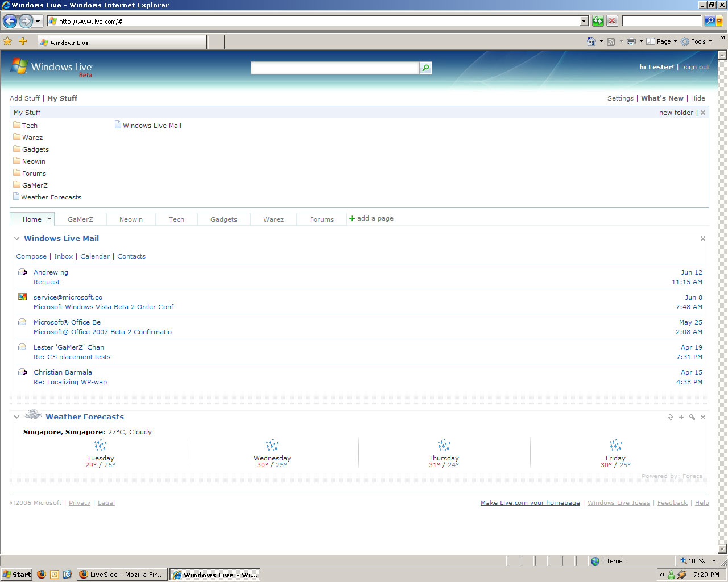Viewport: 728px width, 582px height.
Task: Open the Print dropdown arrow
Action: [x=641, y=41]
